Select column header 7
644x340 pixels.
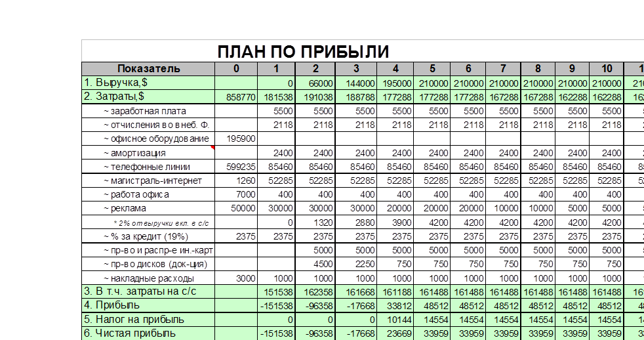click(503, 69)
